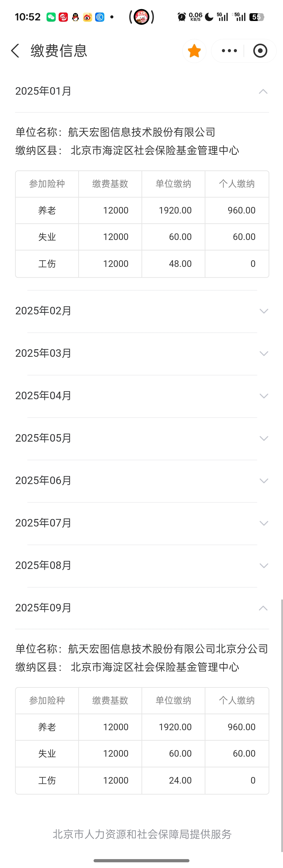Viewport: 283px width, 868px height.
Task: Tap the QQ penguin notification icon
Action: tap(75, 17)
